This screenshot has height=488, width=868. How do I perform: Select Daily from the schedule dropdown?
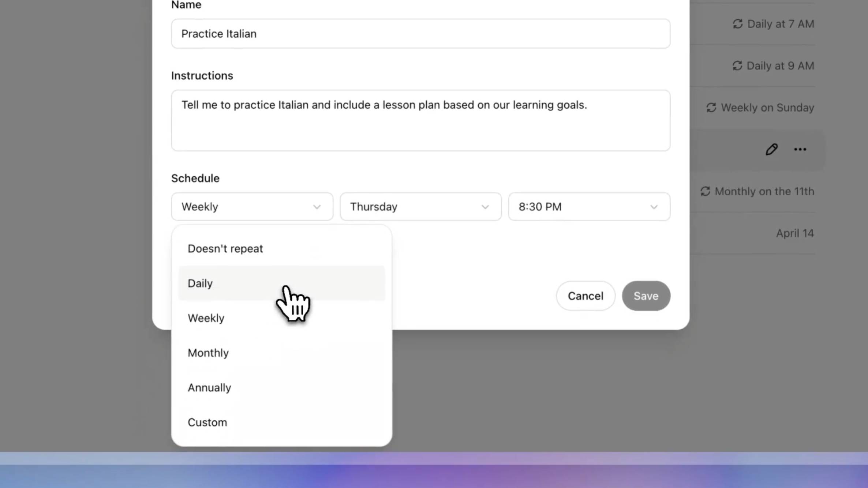point(200,283)
